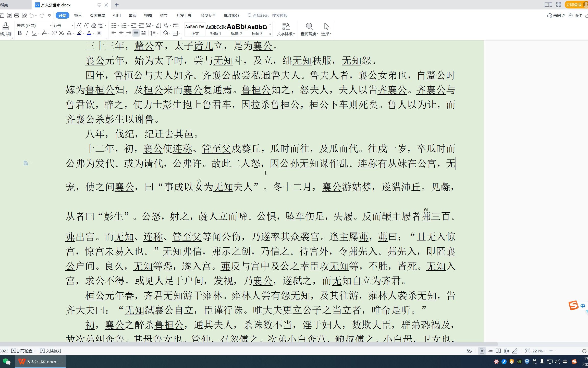Click the zoom slider handle

tap(584, 351)
